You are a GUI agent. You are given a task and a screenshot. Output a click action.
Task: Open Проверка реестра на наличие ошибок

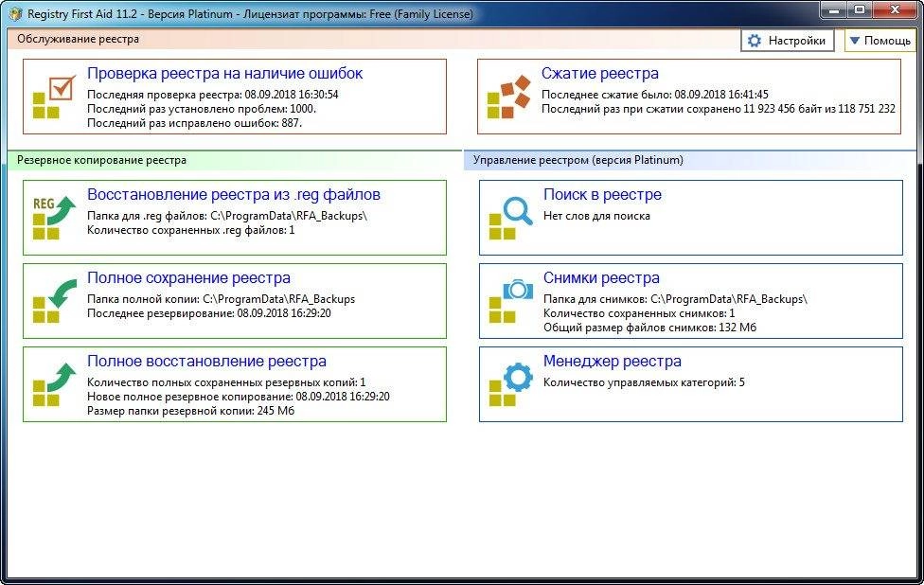(235, 96)
